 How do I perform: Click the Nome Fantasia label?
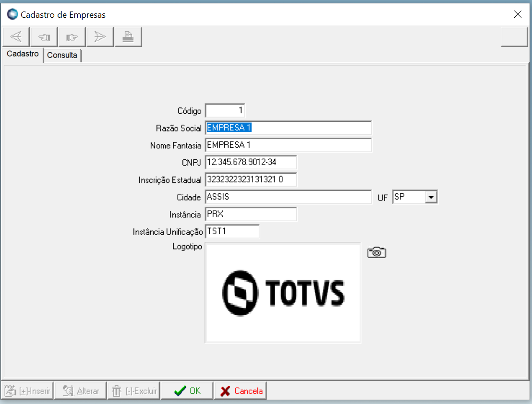[176, 145]
